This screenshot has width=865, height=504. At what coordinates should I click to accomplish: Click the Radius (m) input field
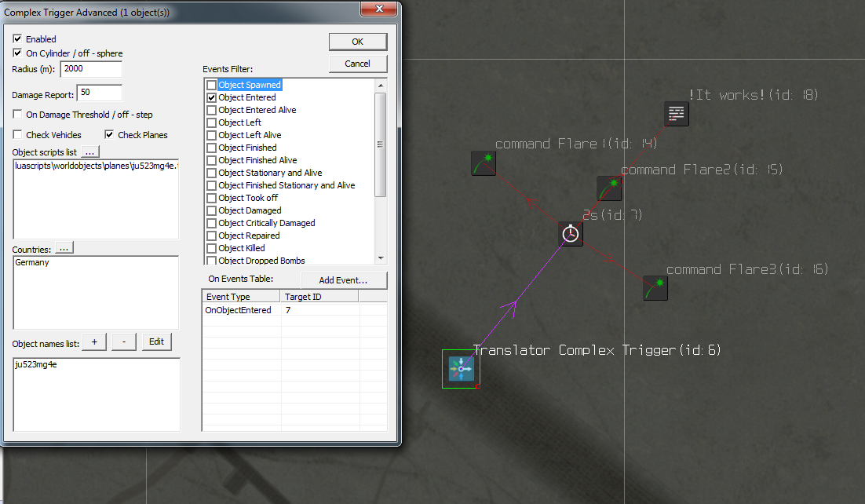(x=91, y=69)
